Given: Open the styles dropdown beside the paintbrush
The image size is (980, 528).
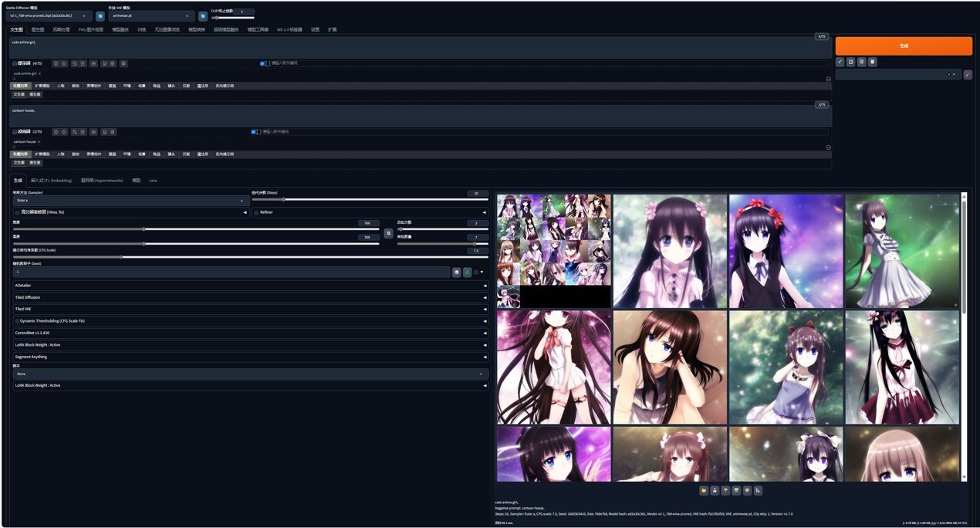Looking at the screenshot, I should tap(897, 75).
